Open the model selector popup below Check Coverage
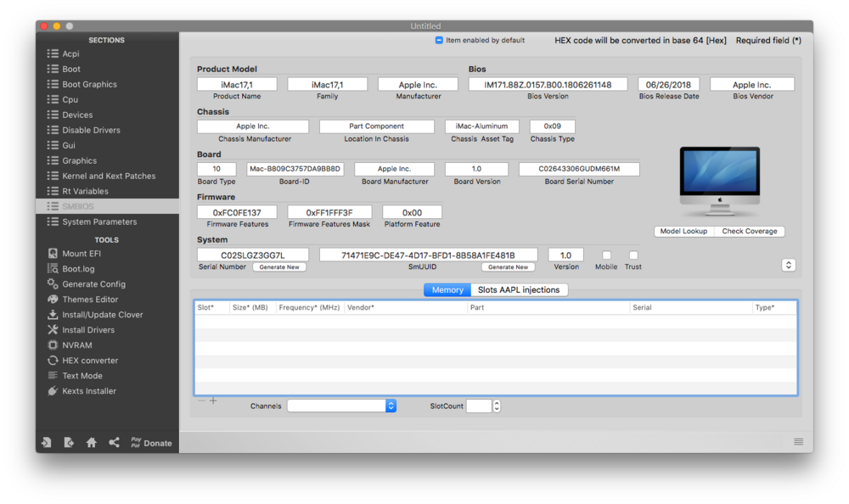This screenshot has height=504, width=849. coord(788,266)
